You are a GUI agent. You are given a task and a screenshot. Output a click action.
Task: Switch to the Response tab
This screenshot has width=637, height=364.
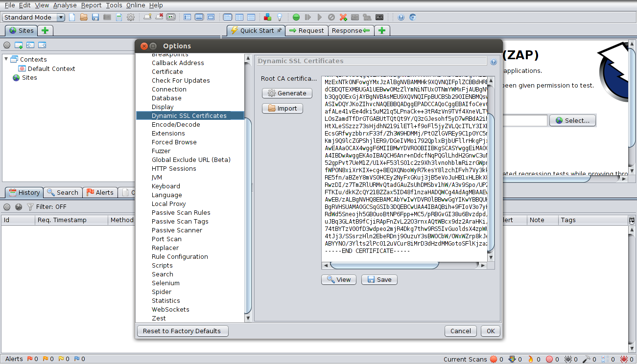(x=351, y=30)
